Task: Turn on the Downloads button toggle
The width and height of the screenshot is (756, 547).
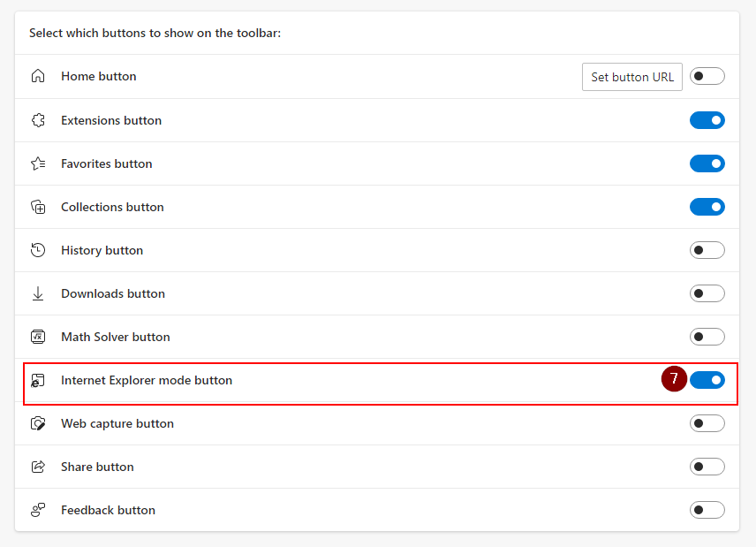Action: click(x=707, y=293)
